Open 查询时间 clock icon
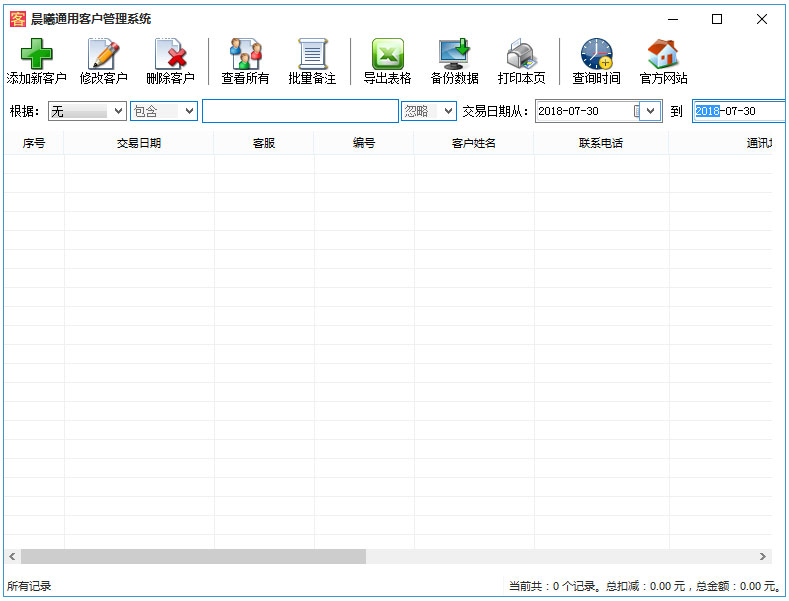Viewport: 789px width, 601px height. [x=596, y=61]
